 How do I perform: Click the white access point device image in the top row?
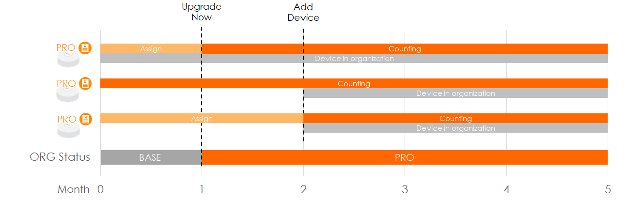[x=68, y=60]
